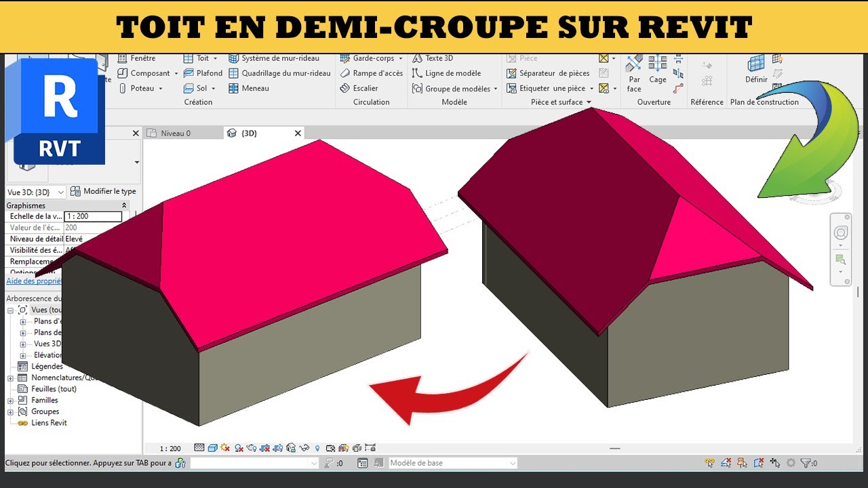The width and height of the screenshot is (868, 488).
Task: Select the Sol (floor) tool
Action: click(199, 88)
